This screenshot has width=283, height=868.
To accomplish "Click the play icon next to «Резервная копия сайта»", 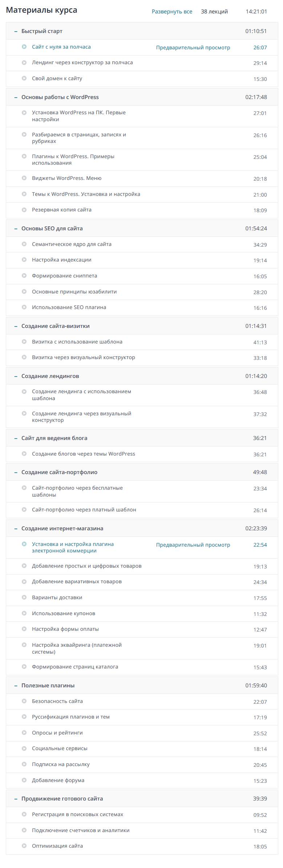I will (x=24, y=210).
